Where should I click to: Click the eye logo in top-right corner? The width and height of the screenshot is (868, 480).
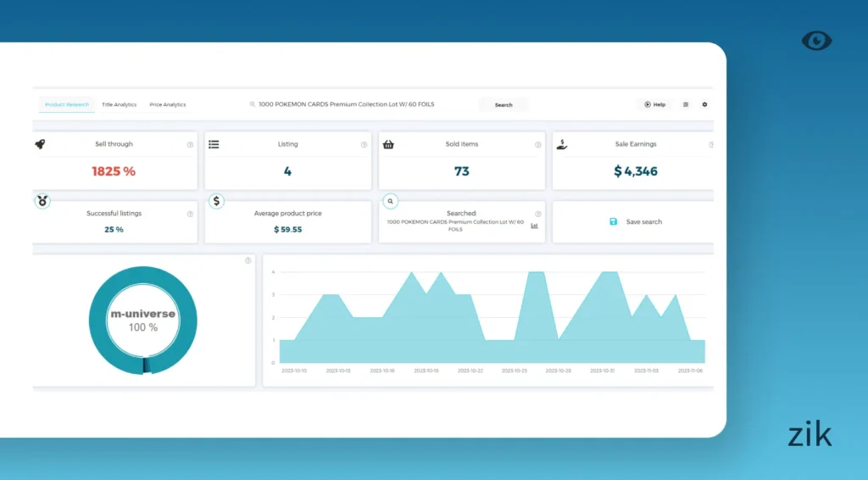tap(816, 41)
